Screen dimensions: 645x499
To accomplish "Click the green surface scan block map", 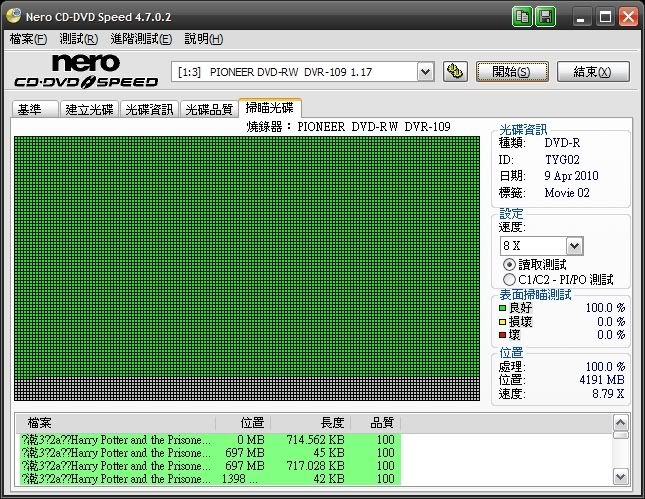I will (247, 268).
